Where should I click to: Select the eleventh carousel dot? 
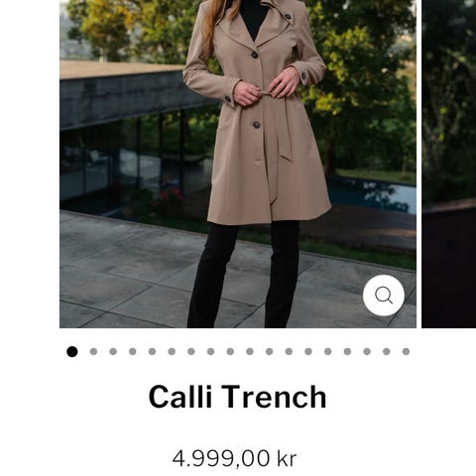[270, 351]
